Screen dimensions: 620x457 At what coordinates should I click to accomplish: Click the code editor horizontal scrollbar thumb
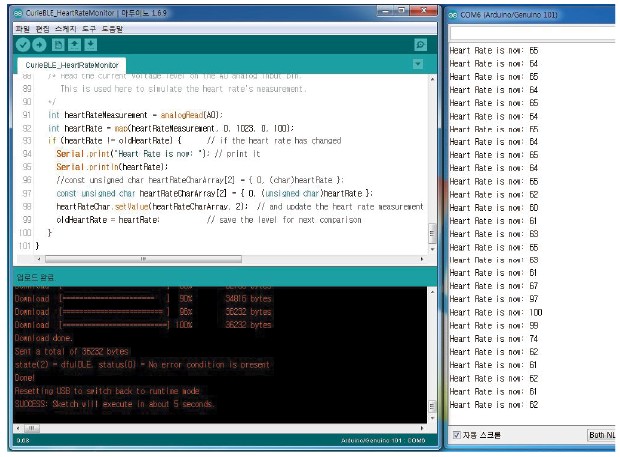point(143,259)
